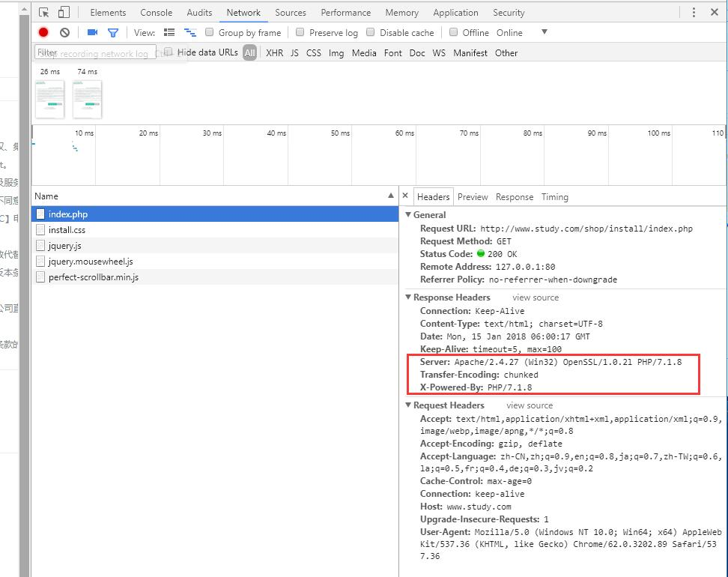The width and height of the screenshot is (728, 577).
Task: Open the Memory tab
Action: (401, 13)
